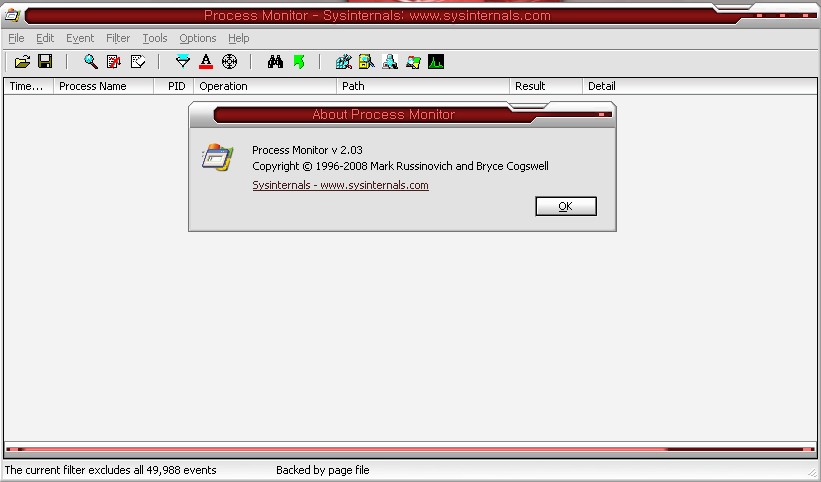Toggle Show Profiling Events graph icon
This screenshot has width=821, height=482.
tap(436, 62)
